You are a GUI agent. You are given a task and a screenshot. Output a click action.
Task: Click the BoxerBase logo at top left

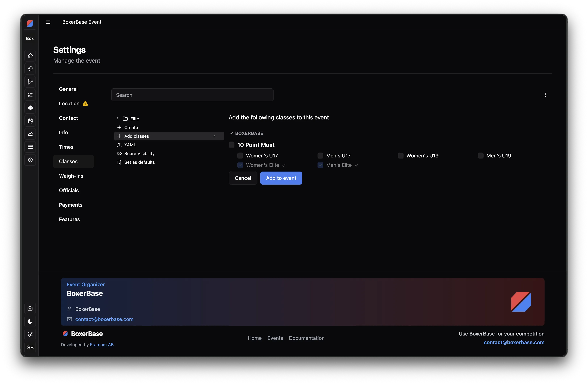[x=30, y=24]
